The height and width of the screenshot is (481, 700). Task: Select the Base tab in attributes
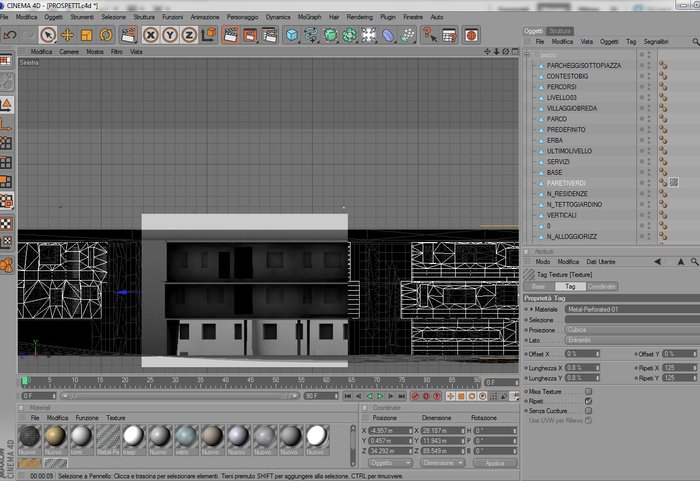click(538, 286)
